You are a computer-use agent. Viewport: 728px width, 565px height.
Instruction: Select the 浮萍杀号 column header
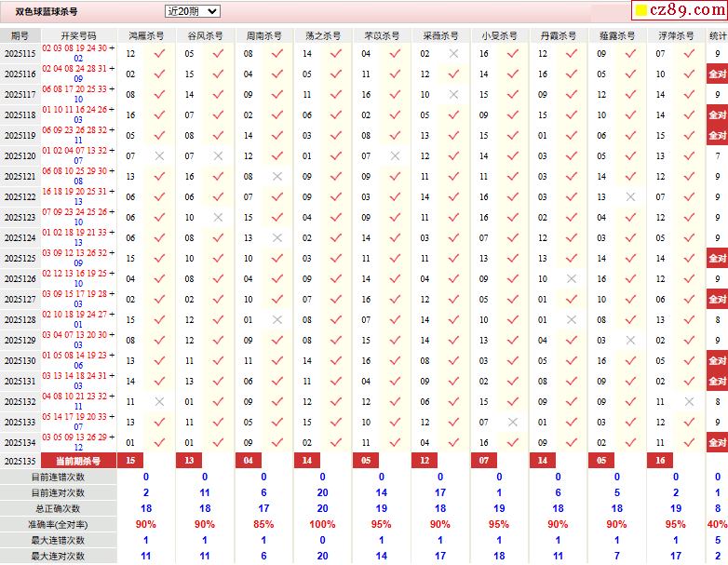tap(676, 35)
